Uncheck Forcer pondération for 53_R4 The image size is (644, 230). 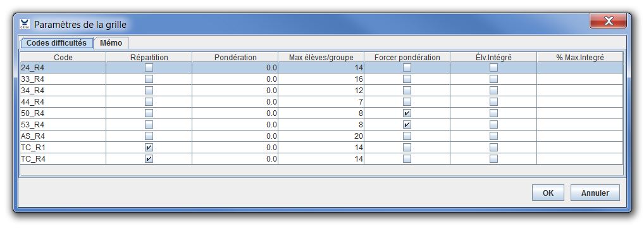407,124
